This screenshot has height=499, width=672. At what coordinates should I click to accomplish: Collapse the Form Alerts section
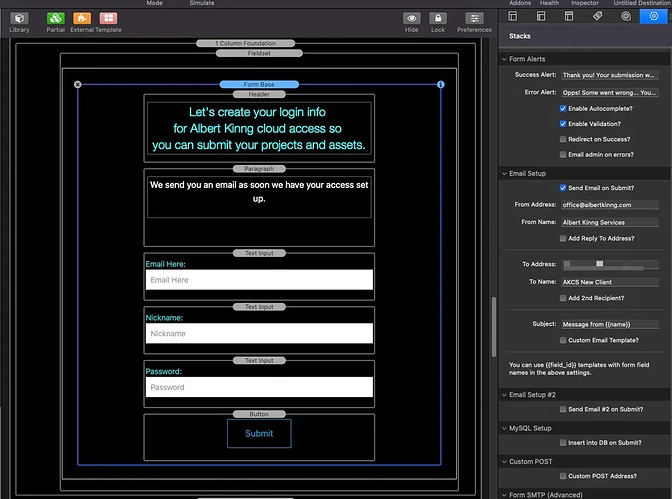tap(504, 59)
